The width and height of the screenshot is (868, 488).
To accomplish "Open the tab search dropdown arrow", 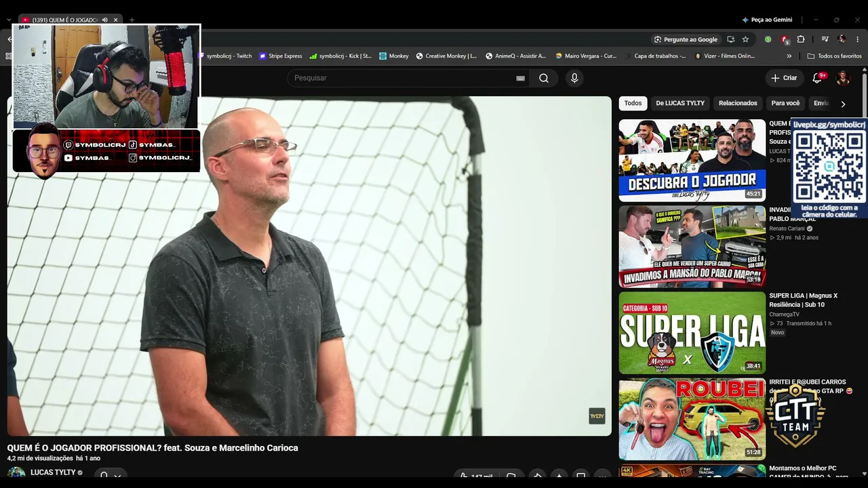I will point(9,20).
